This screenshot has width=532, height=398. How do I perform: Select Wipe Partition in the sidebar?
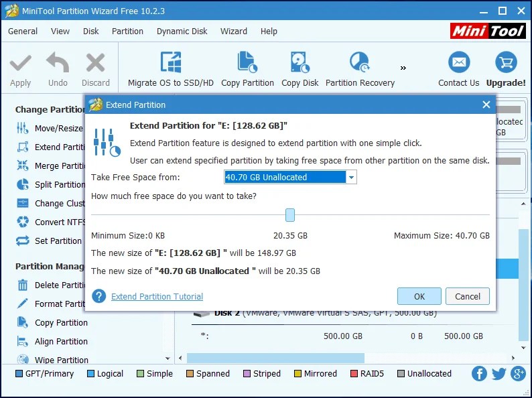coord(52,359)
